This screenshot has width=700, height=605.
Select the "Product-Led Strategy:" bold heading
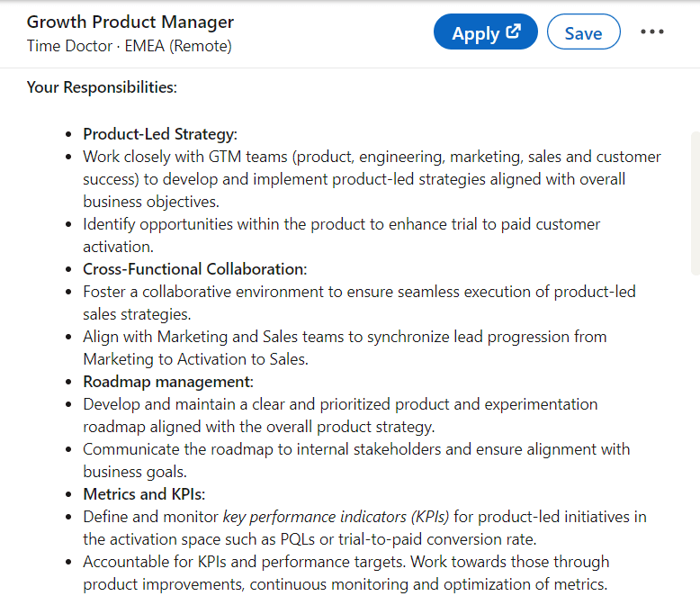pos(160,134)
